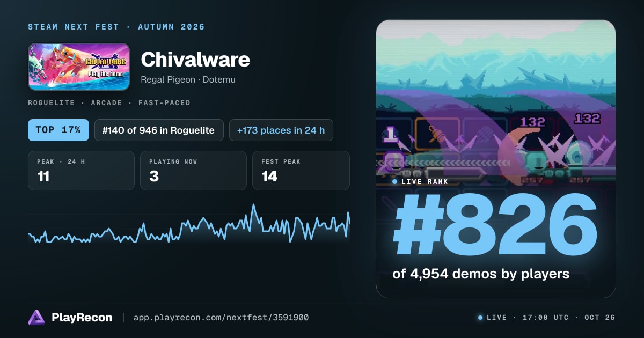Select the Chivalware game title
The image size is (644, 338).
pos(195,60)
